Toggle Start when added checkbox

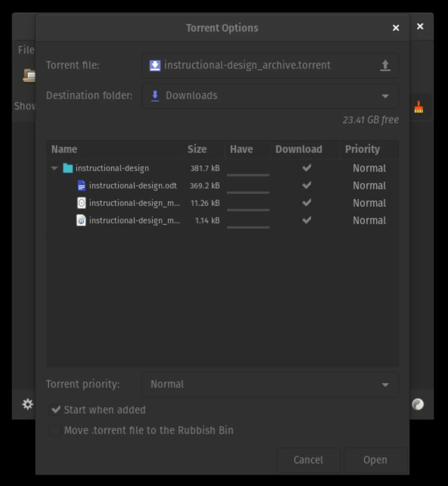(56, 410)
